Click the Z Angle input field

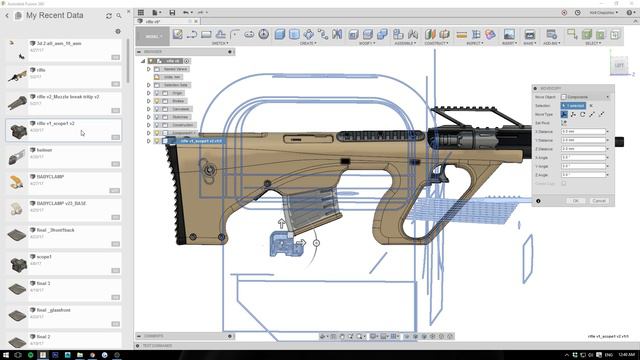click(583, 175)
